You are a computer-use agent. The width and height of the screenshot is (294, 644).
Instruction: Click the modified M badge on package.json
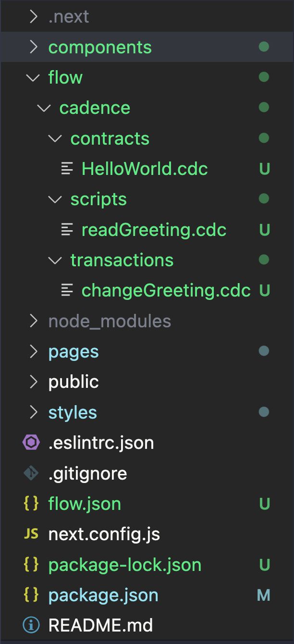264,595
